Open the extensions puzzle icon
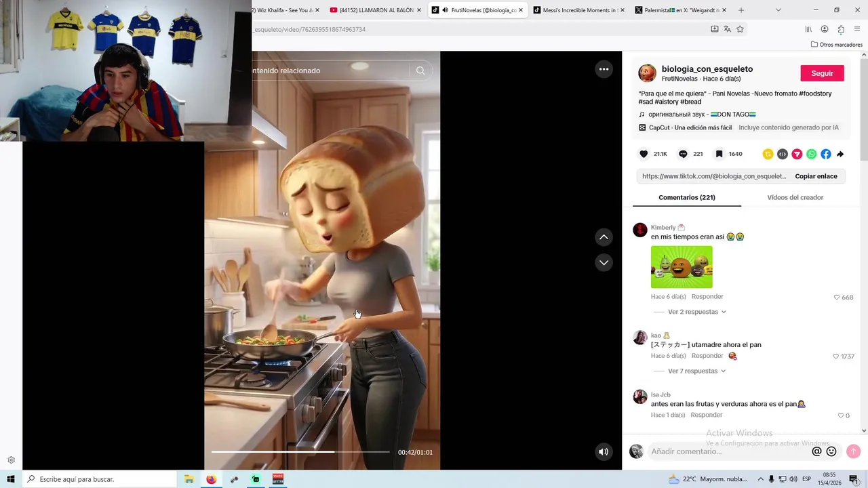Image resolution: width=868 pixels, height=488 pixels. point(841,29)
